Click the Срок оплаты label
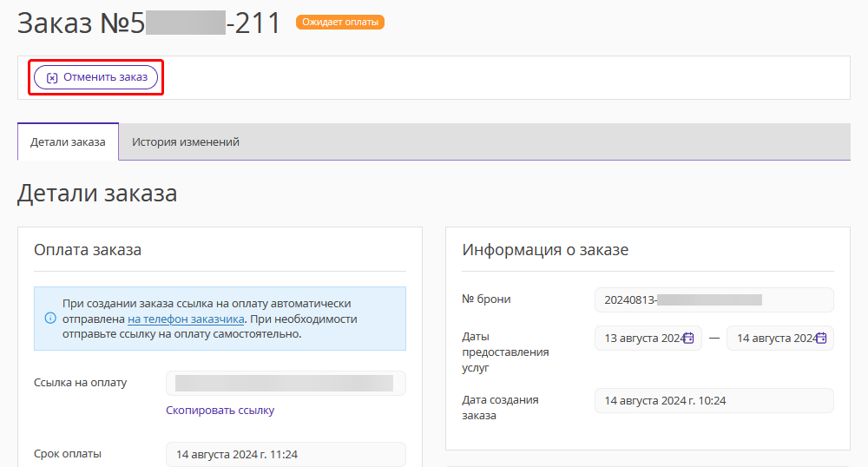The image size is (868, 467). 68,454
